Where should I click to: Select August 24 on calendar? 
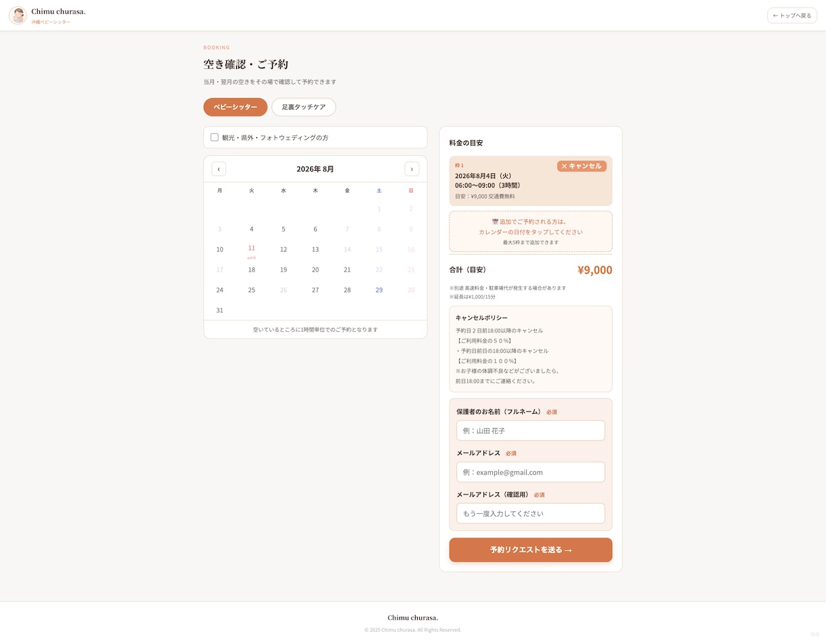(219, 290)
